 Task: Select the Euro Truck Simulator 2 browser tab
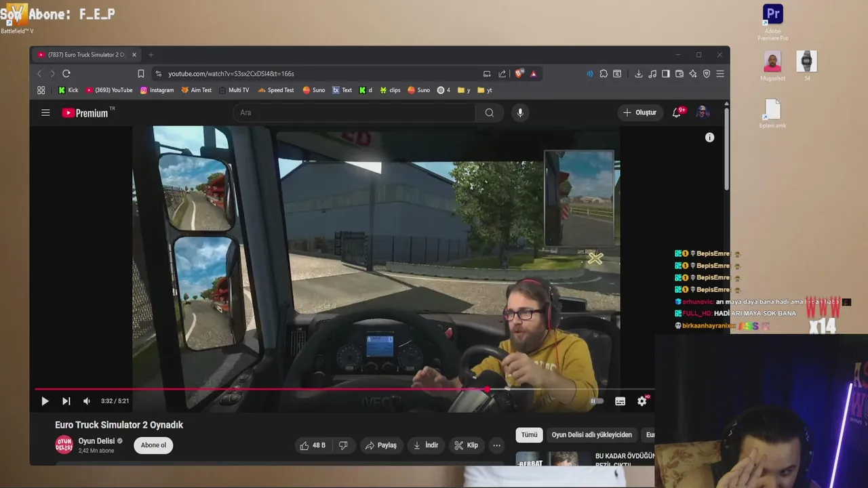87,55
